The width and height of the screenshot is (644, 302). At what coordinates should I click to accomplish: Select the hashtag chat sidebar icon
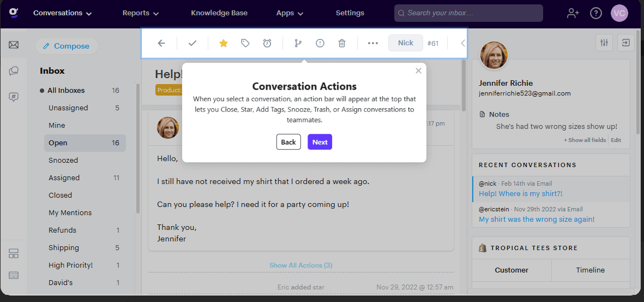tap(14, 97)
